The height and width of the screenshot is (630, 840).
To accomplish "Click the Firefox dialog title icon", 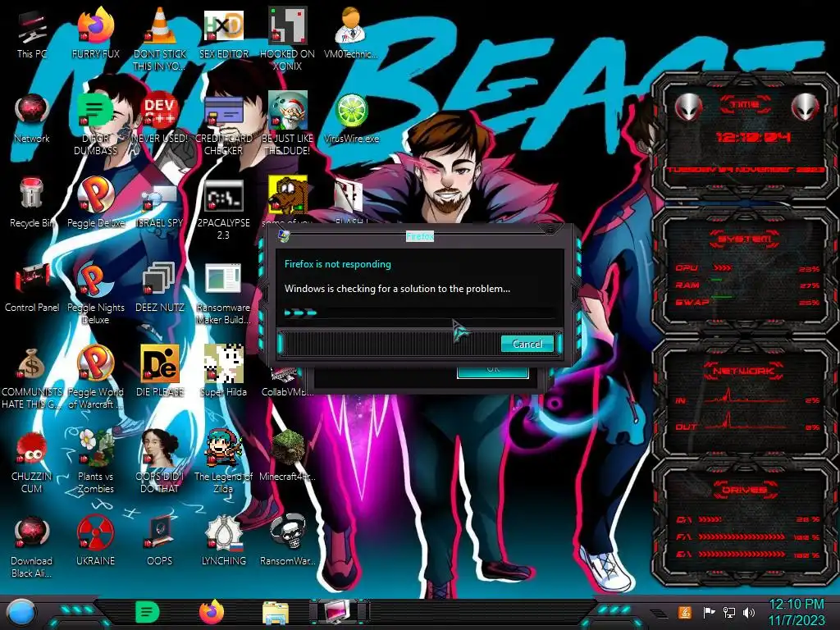I will click(x=284, y=235).
